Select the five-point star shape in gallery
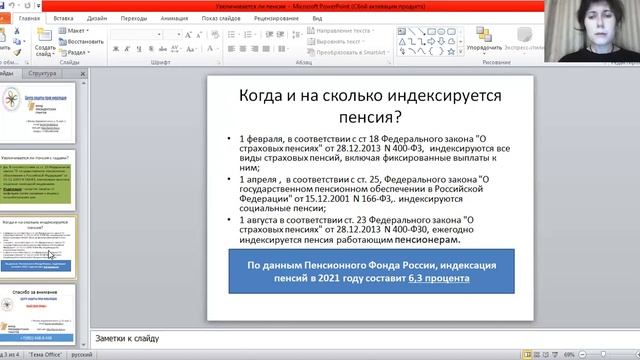This screenshot has width=640, height=360. pos(451,52)
